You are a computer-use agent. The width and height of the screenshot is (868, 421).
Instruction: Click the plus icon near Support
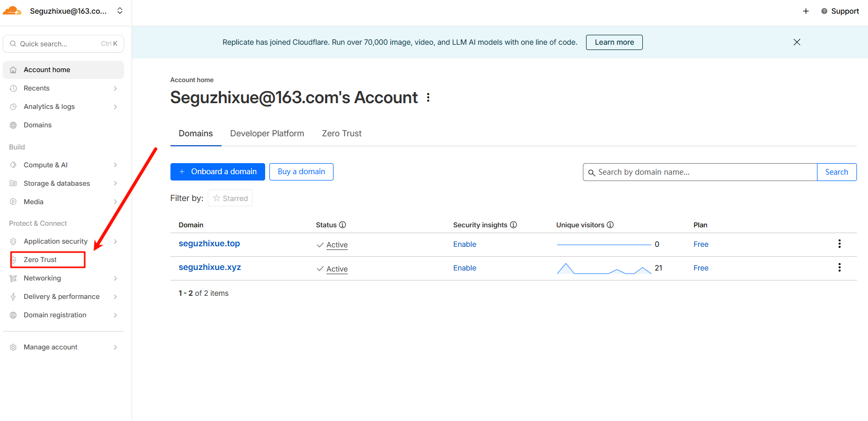pos(805,11)
